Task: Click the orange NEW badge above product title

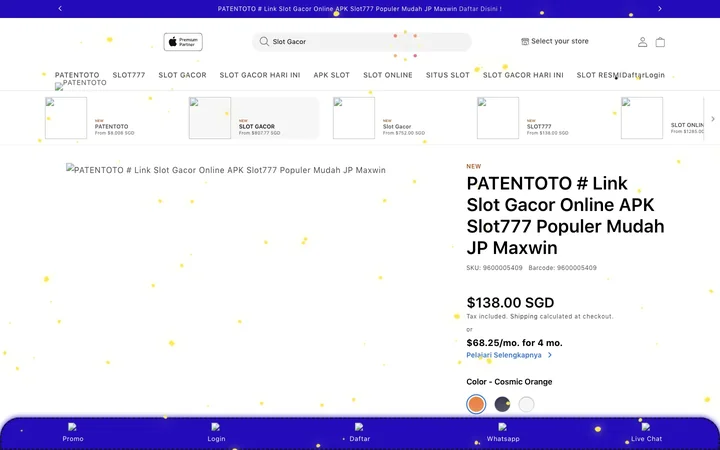Action: (x=473, y=166)
